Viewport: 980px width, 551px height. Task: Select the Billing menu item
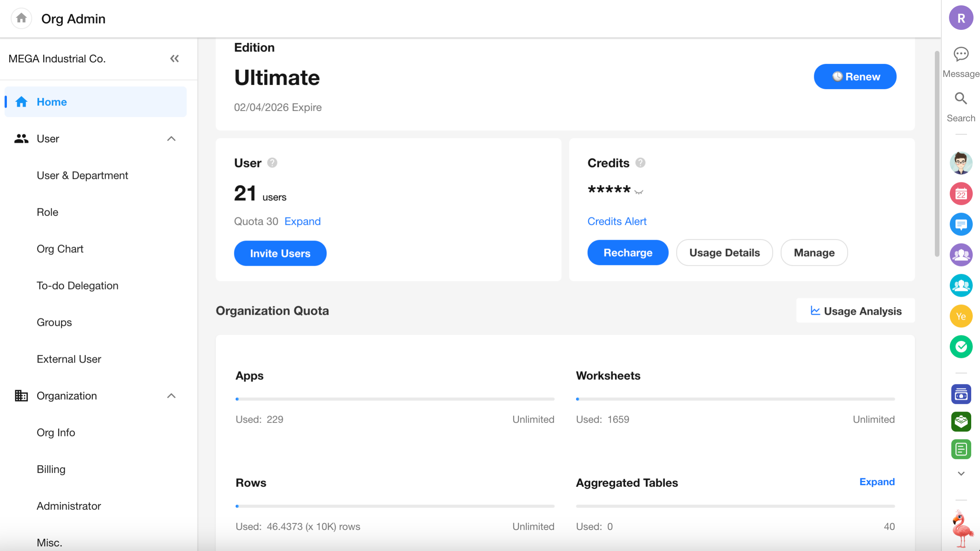tap(51, 469)
